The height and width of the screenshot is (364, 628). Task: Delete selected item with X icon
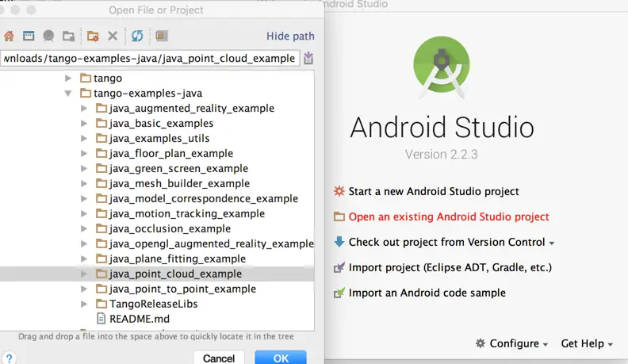click(x=113, y=36)
